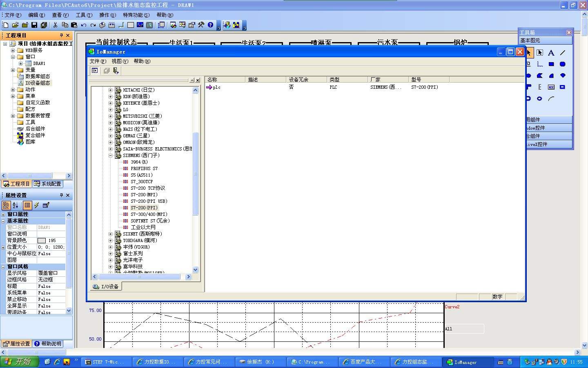Select the arc curve tool in toolbox
Screen dimensions: 588x368
[x=551, y=99]
